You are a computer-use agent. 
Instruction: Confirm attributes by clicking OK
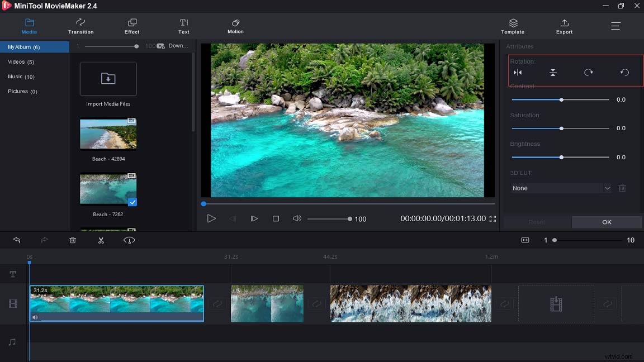tap(607, 222)
